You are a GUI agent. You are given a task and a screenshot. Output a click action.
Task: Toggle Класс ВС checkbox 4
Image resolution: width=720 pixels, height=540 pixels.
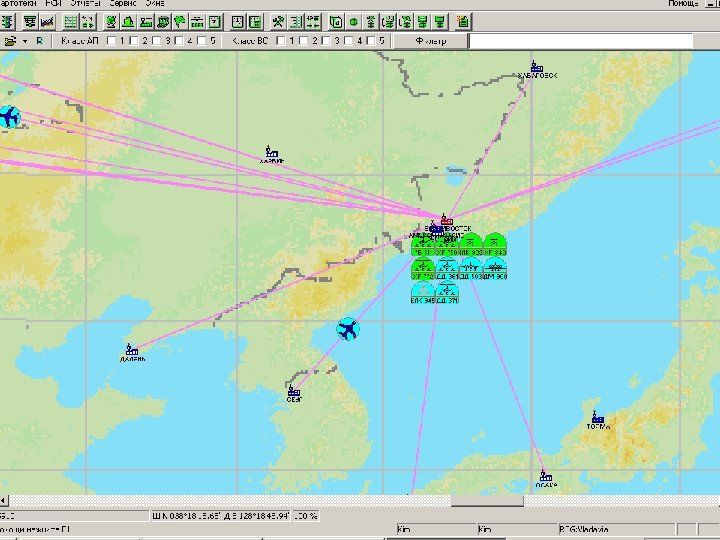tap(349, 41)
